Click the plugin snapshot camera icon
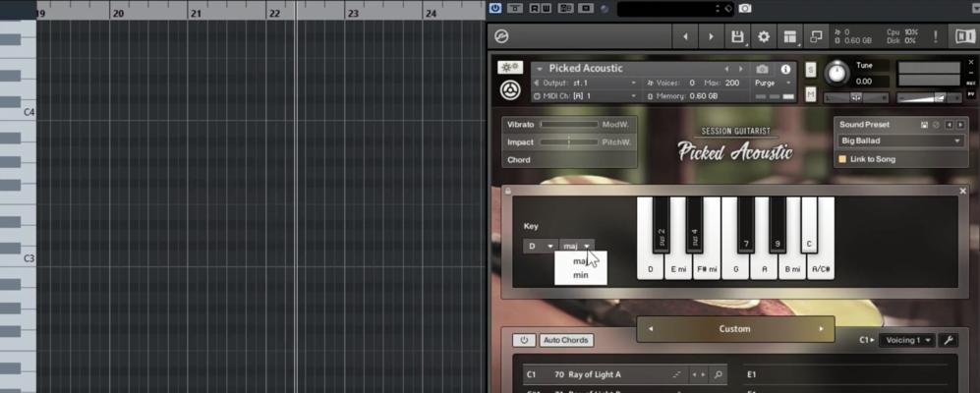 pos(745,8)
